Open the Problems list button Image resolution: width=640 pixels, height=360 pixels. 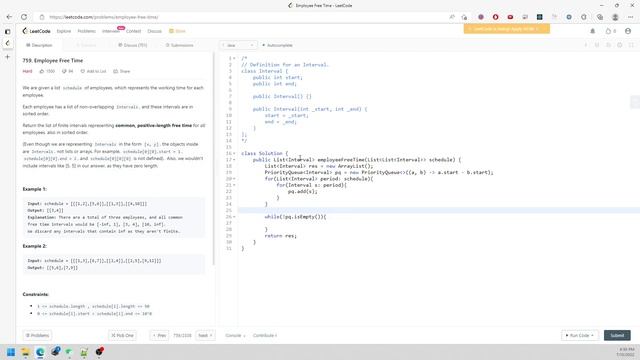point(37,336)
